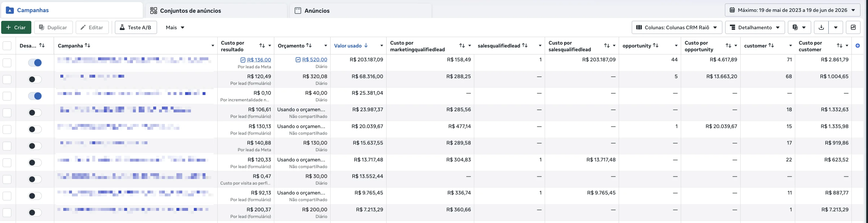Screen dimensions: 868x223
Task: Add a column with plus icon
Action: (x=858, y=46)
